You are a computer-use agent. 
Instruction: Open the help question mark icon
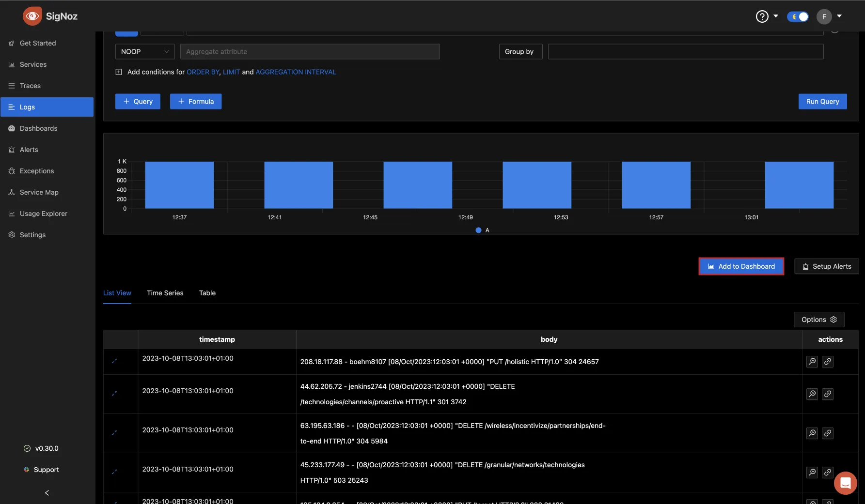pos(762,16)
